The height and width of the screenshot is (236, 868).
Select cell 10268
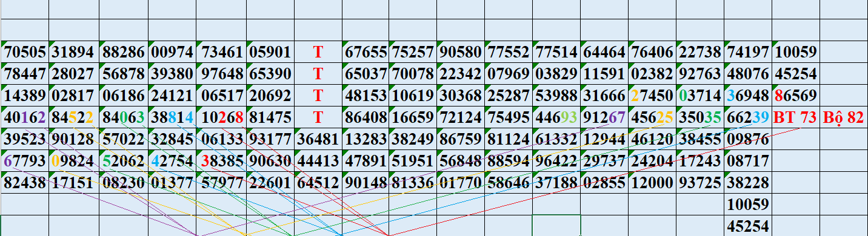221,117
